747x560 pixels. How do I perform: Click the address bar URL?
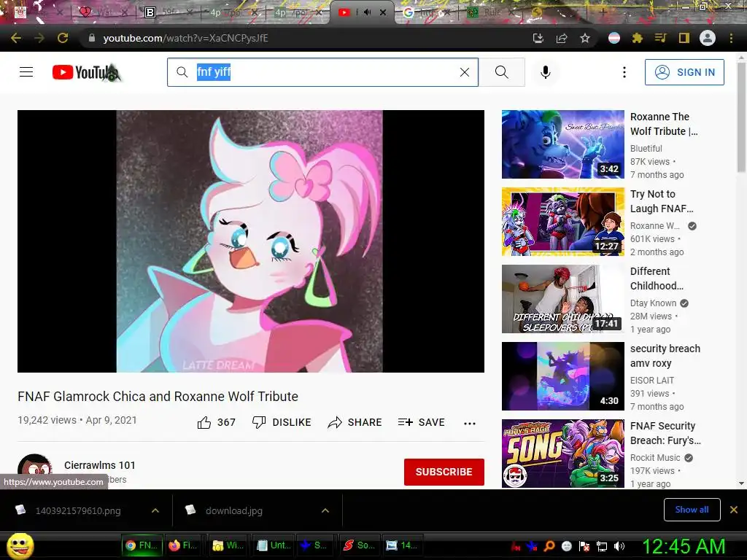pos(186,38)
